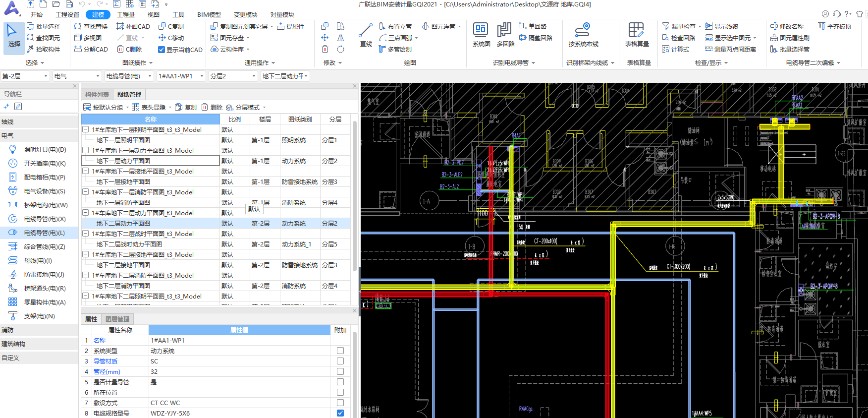Open the 多视图 multi-view tool

pos(88,38)
